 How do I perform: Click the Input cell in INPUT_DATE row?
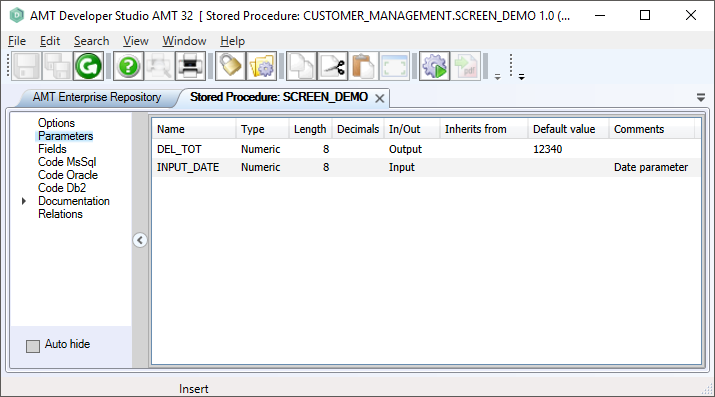[412, 167]
